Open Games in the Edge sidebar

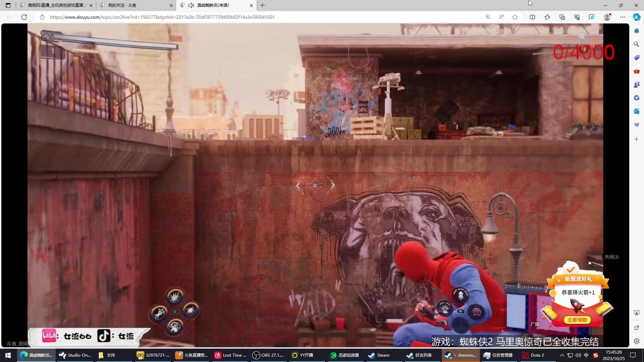click(x=637, y=84)
